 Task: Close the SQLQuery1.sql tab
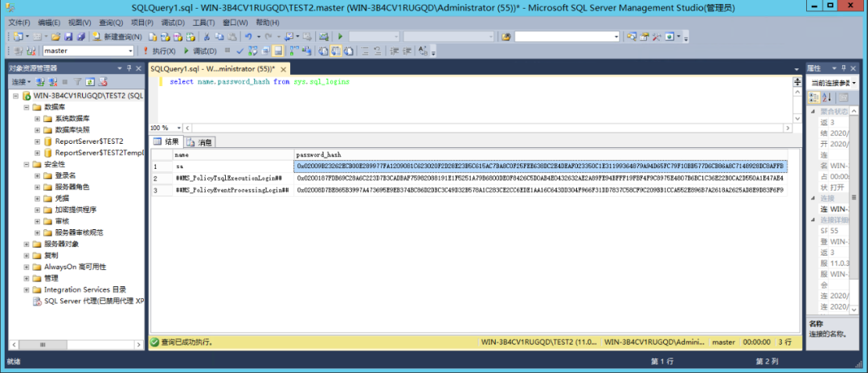point(283,70)
